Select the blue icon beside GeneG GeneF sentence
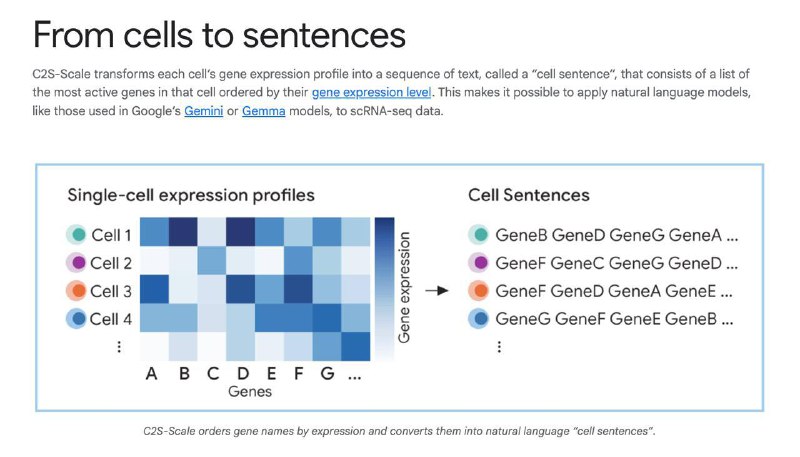 tap(480, 319)
